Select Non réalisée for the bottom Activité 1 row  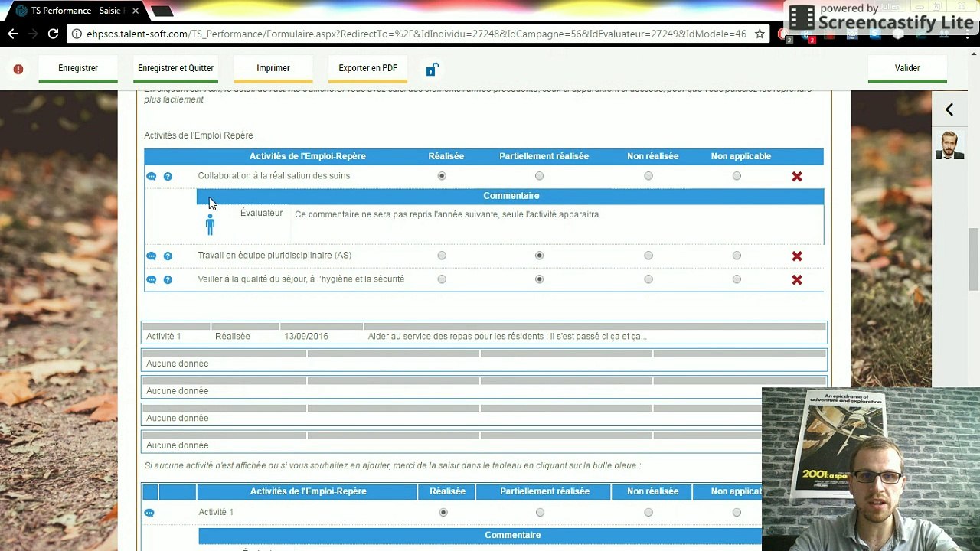coord(648,513)
